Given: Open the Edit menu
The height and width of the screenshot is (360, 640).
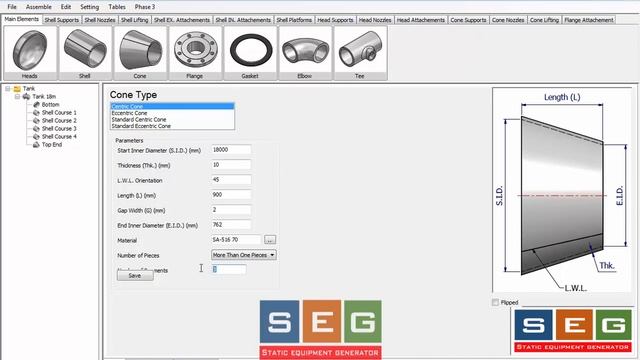Looking at the screenshot, I should point(66,7).
